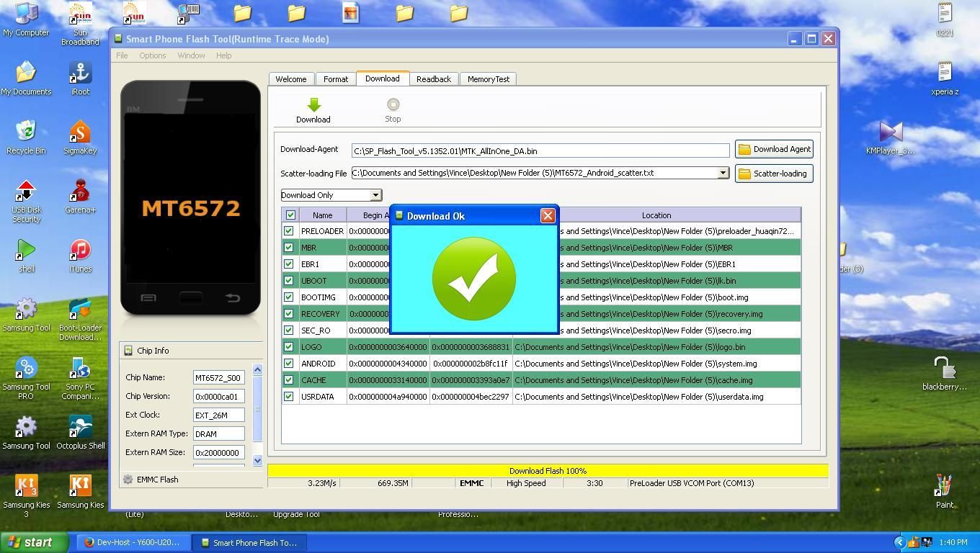Open the Scatter-loading File path dropdown
The width and height of the screenshot is (980, 553).
tap(722, 173)
